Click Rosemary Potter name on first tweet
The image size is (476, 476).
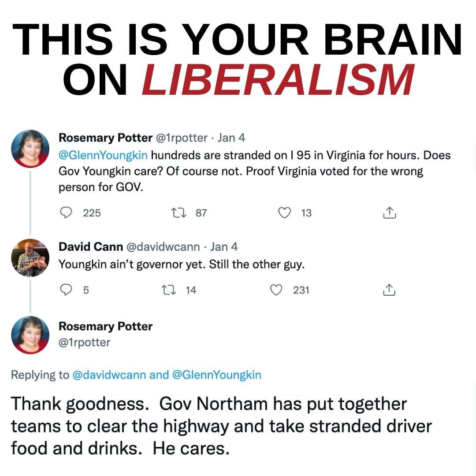coord(105,138)
